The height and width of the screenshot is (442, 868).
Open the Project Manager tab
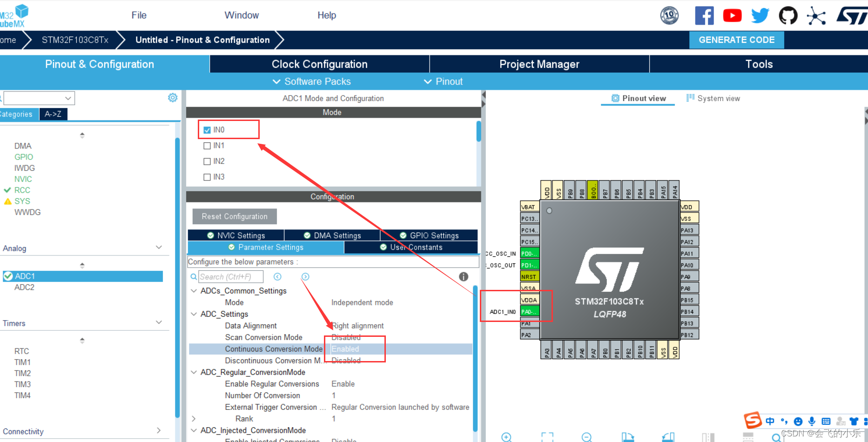point(539,64)
